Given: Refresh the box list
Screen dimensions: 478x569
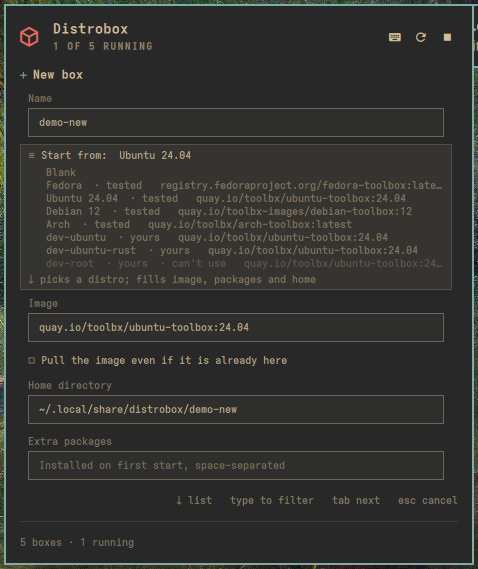Looking at the screenshot, I should (x=421, y=37).
